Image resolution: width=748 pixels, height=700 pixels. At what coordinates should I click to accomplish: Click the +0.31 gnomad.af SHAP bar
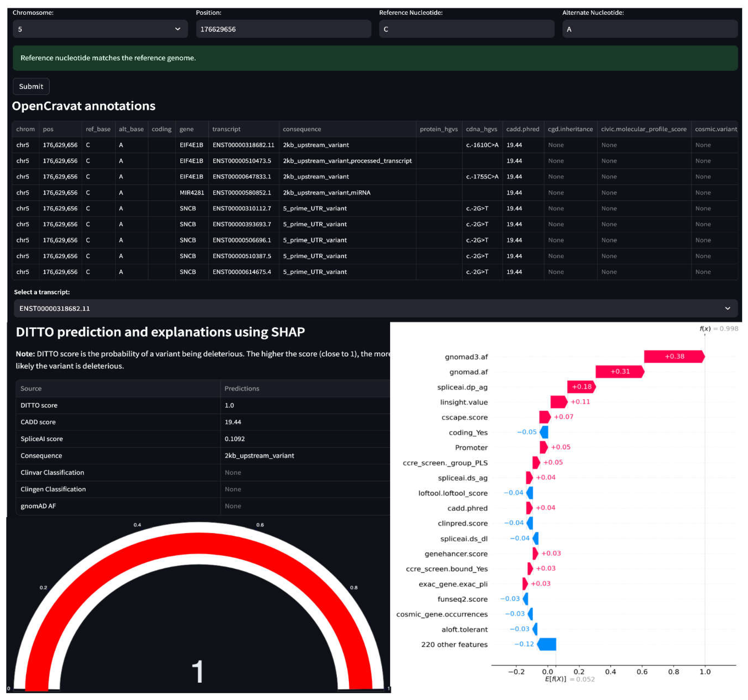coord(619,371)
